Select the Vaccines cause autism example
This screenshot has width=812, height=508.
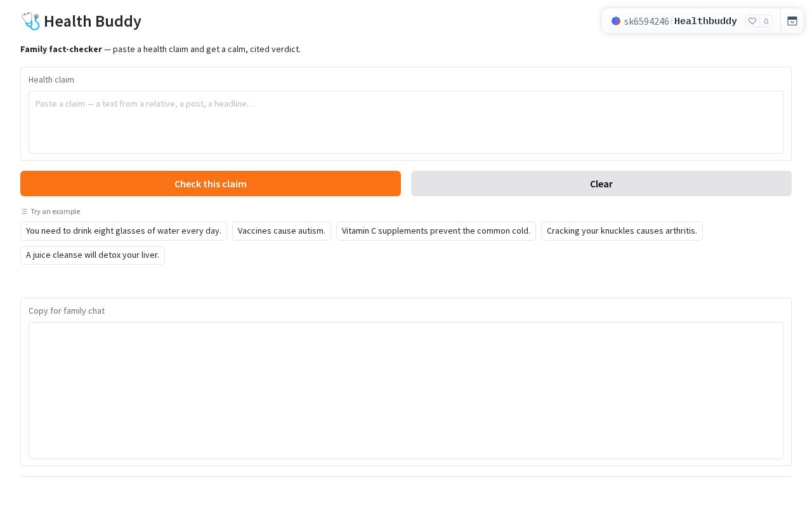coord(282,231)
